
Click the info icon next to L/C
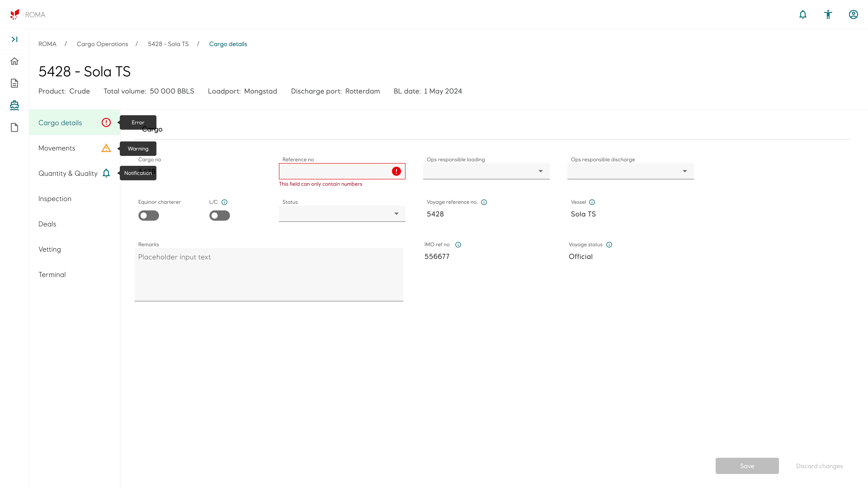tap(224, 202)
